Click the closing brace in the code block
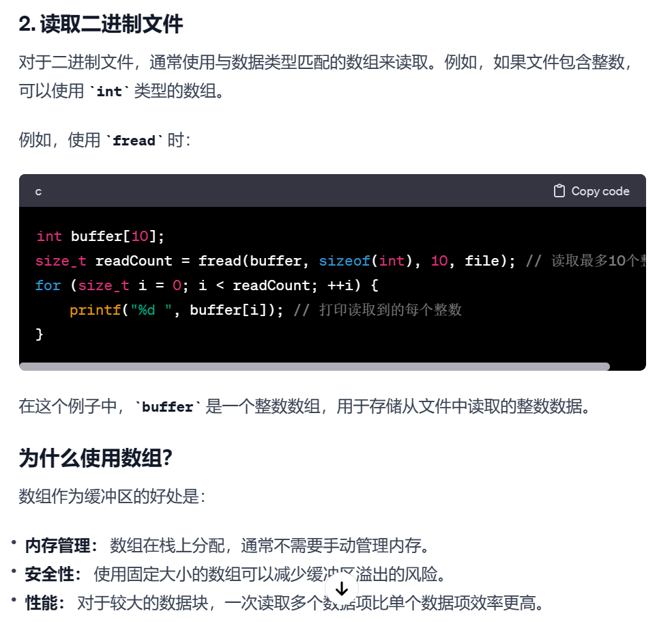 coord(40,334)
